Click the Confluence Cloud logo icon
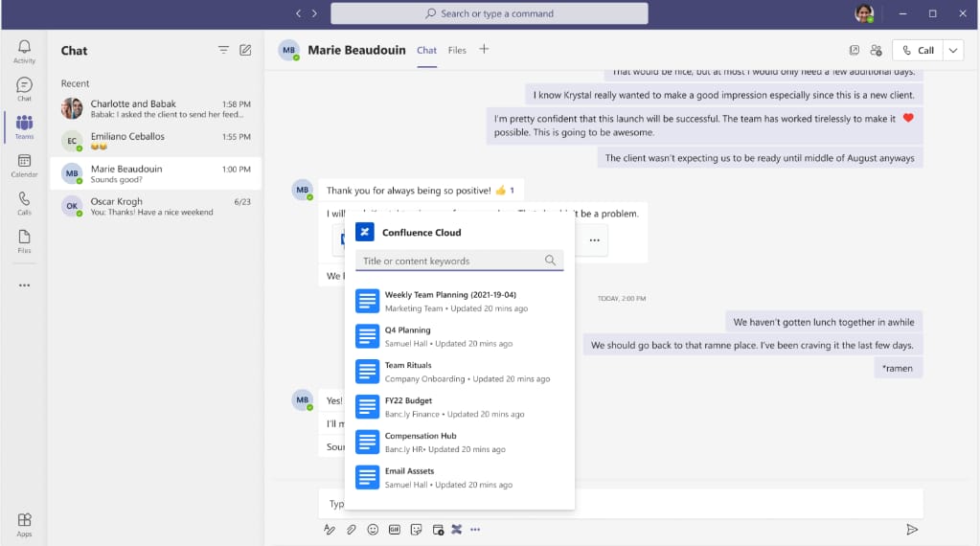This screenshot has height=546, width=980. coord(365,232)
